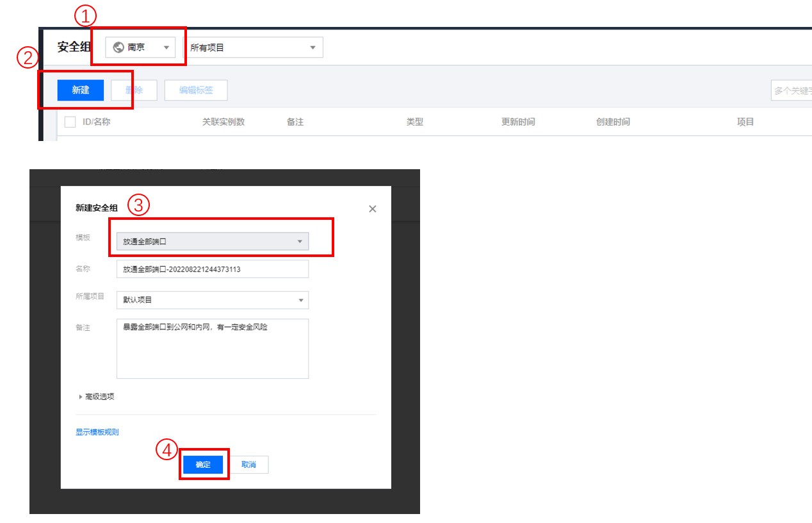Click the 新建 create button
812x523 pixels.
coord(80,90)
